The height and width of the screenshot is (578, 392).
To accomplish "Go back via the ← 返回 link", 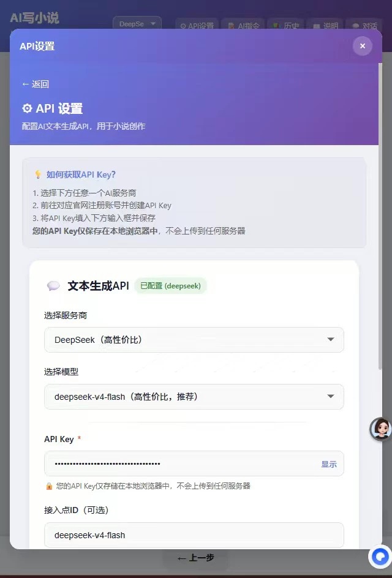I will [36, 84].
